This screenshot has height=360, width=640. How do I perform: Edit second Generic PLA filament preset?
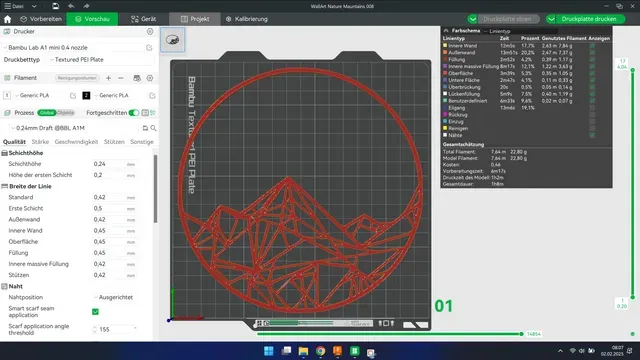152,96
